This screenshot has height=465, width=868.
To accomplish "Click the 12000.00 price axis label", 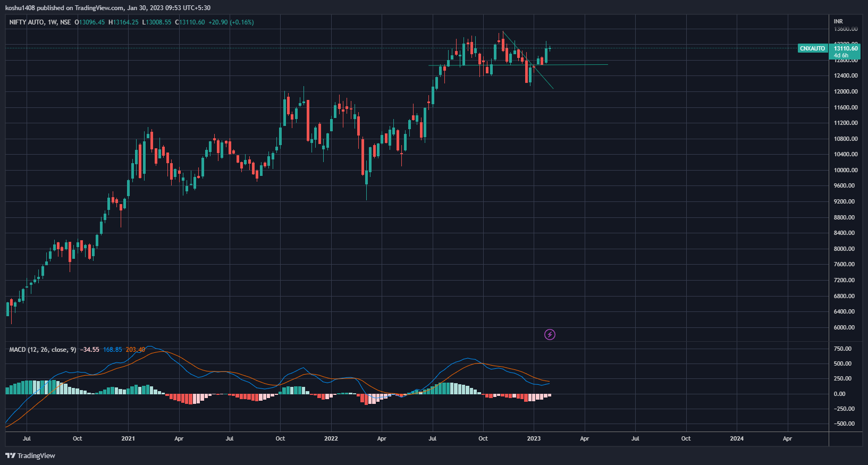I will pyautogui.click(x=846, y=91).
